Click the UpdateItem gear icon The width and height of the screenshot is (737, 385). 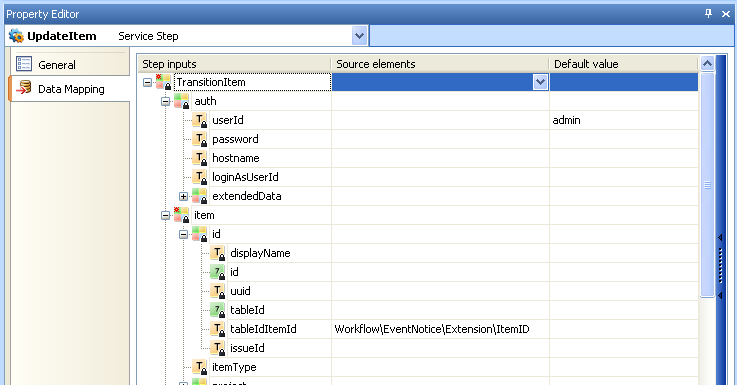[16, 36]
